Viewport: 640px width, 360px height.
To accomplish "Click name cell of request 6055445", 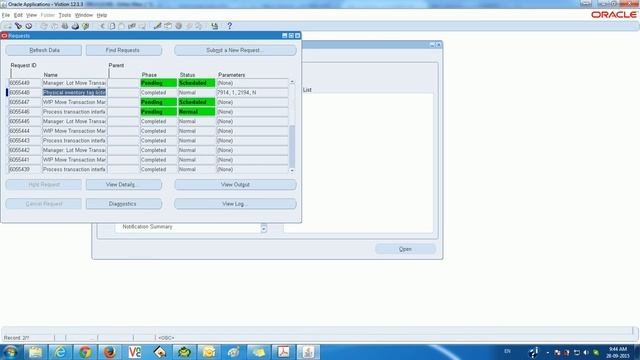I will coord(74,121).
